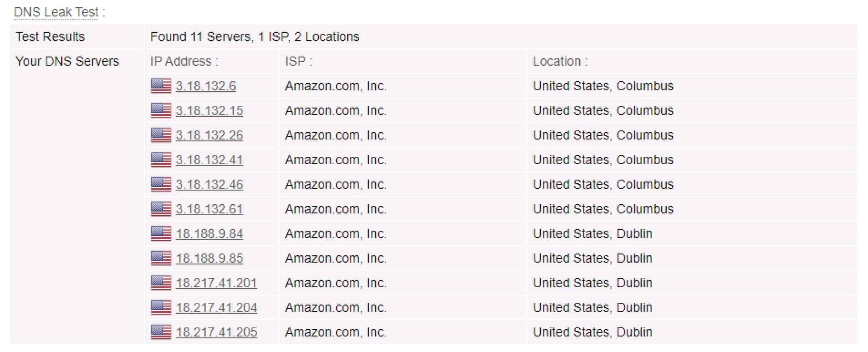Open the 3.18.132.61 address link
This screenshot has height=352, width=868.
209,209
